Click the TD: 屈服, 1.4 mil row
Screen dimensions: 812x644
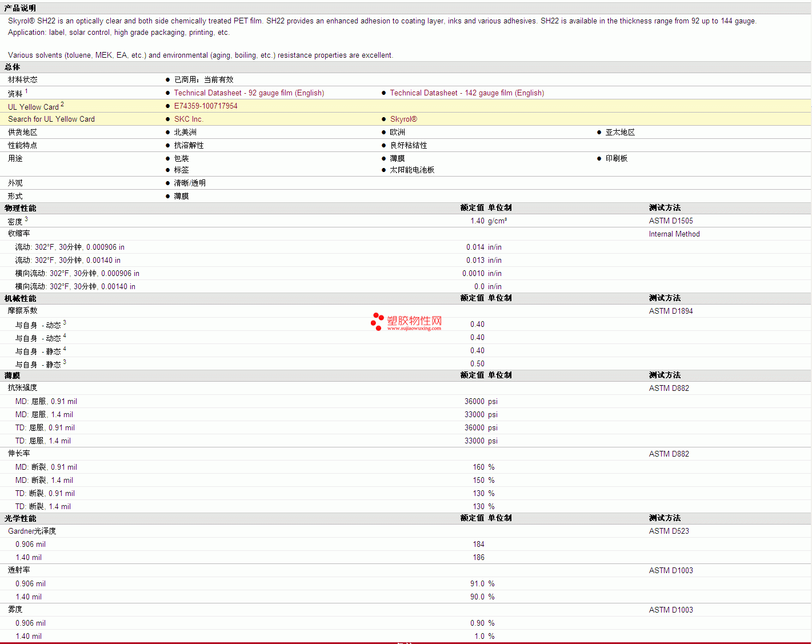[x=43, y=441]
